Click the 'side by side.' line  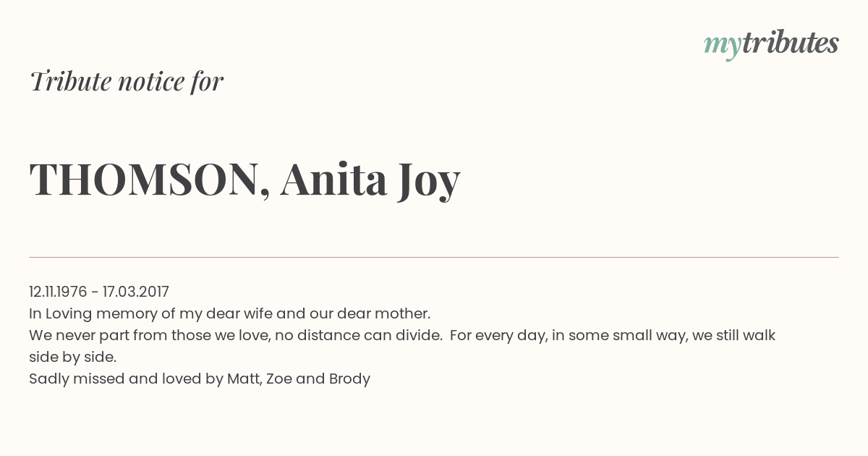point(72,357)
